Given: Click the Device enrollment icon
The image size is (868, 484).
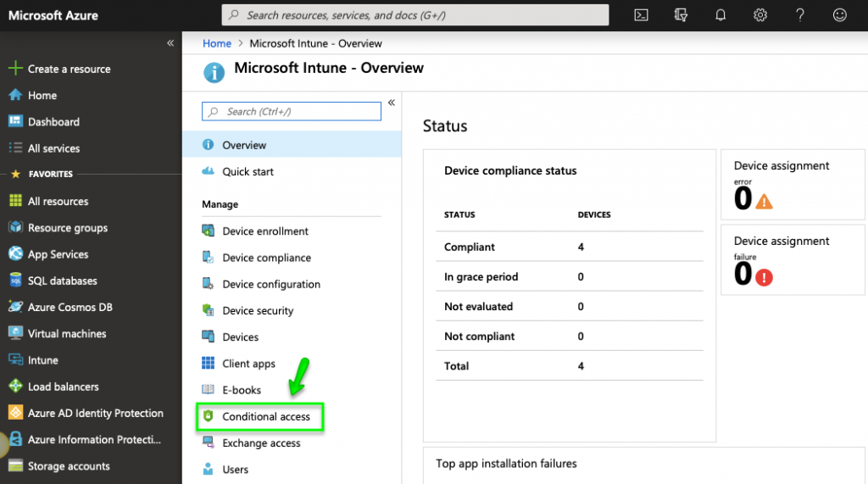Looking at the screenshot, I should 209,231.
